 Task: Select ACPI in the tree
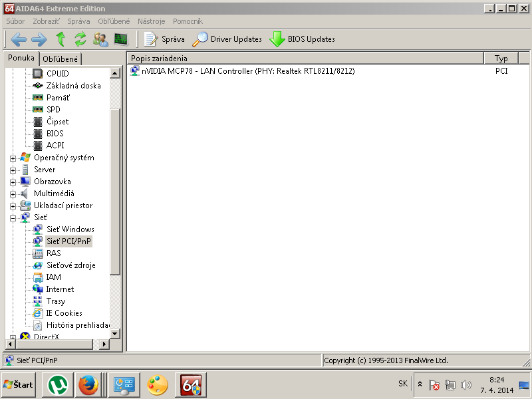click(55, 145)
